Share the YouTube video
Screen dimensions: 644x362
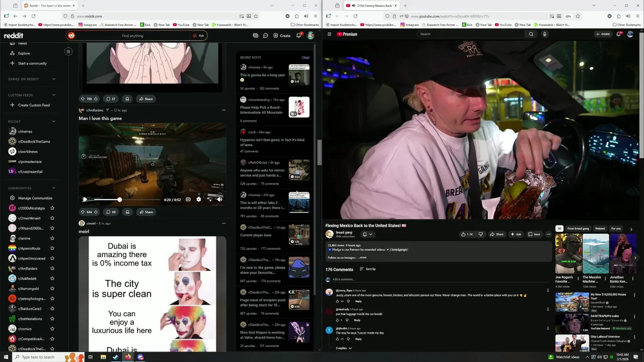point(497,234)
